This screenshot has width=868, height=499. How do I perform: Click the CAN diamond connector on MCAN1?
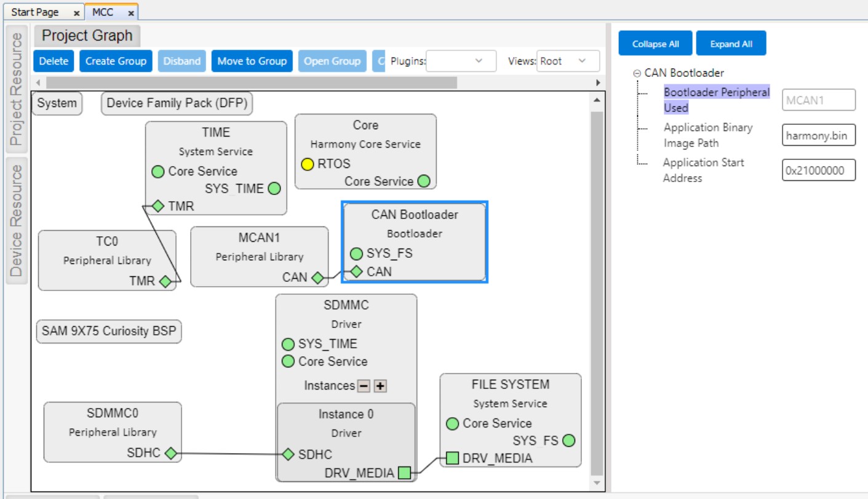pyautogui.click(x=317, y=278)
